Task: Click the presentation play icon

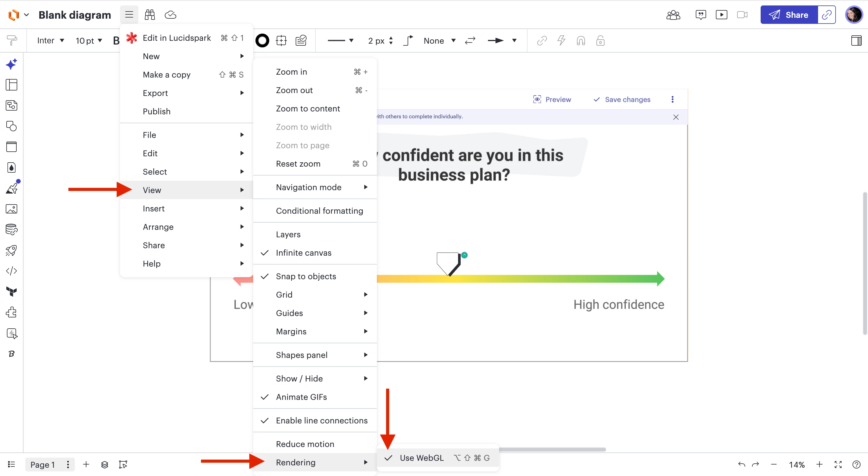Action: [721, 14]
